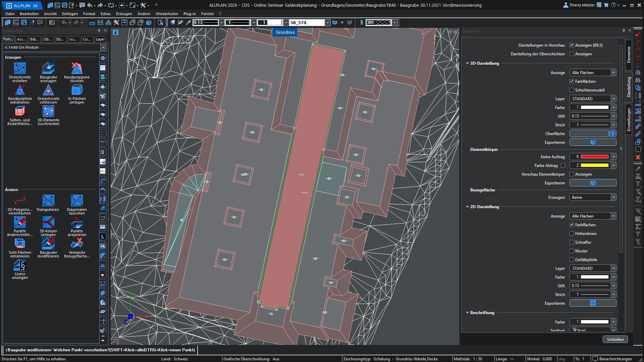Open the Erzeugen menu
The height and width of the screenshot is (362, 644).
tap(124, 14)
